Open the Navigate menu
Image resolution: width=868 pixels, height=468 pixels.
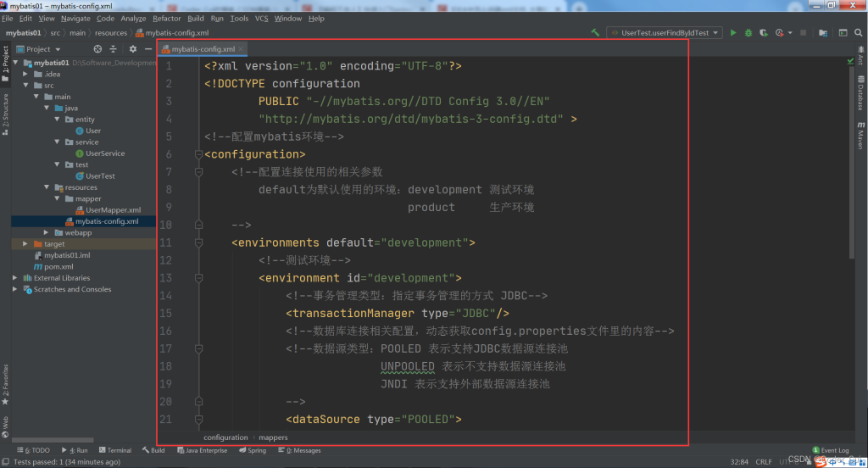75,19
